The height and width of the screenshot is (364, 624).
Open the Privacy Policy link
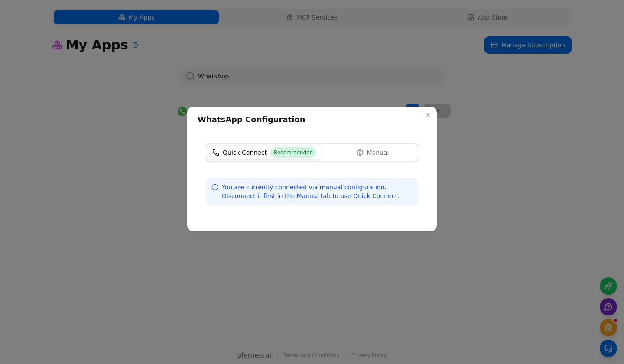point(369,355)
